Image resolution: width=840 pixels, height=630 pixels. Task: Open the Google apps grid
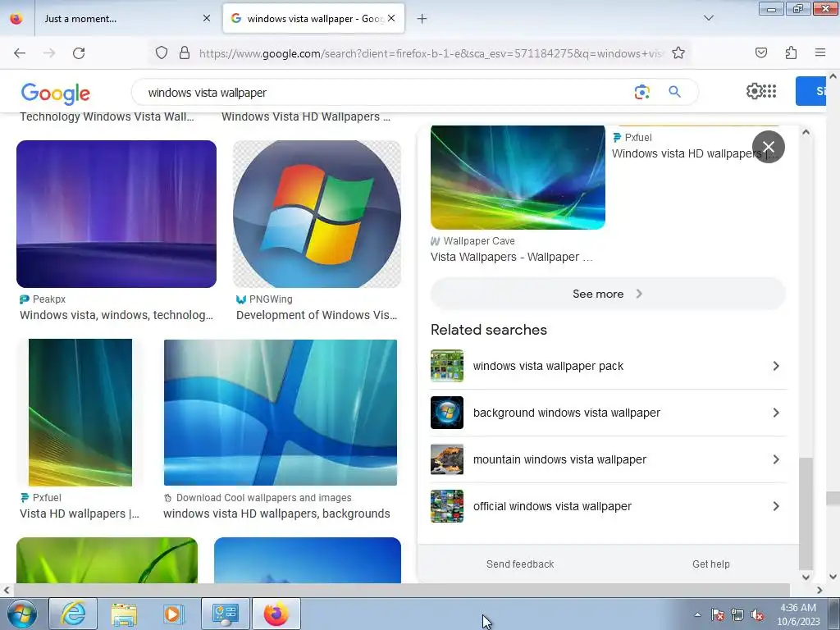(x=769, y=91)
